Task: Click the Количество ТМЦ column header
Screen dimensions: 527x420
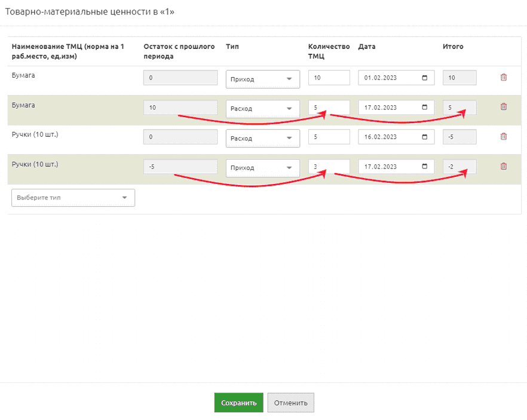Action: point(329,51)
